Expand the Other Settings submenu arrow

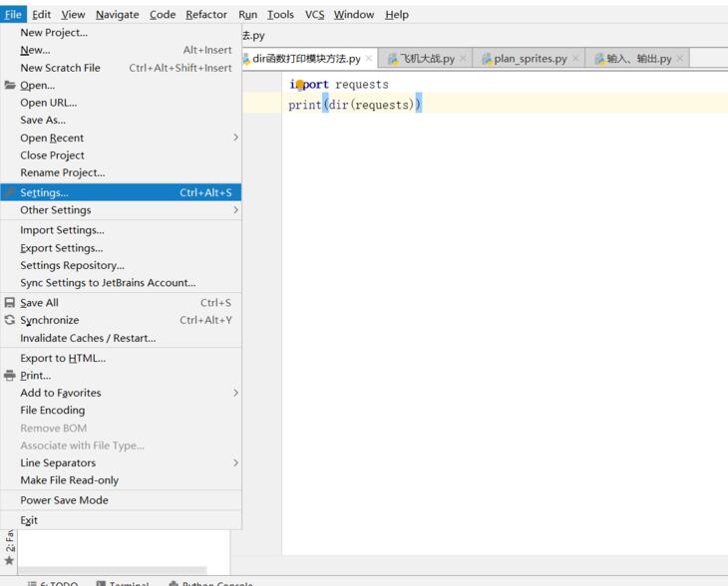(236, 209)
